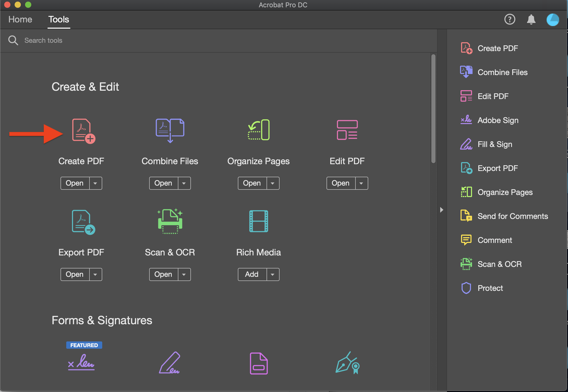Open notifications bell icon
Image resolution: width=568 pixels, height=392 pixels.
coord(531,20)
